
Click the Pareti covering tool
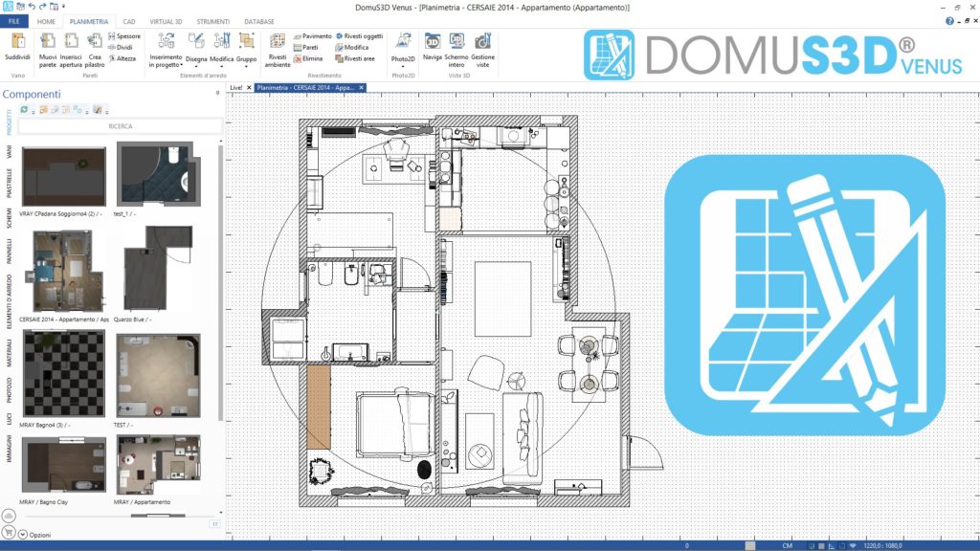(x=306, y=48)
